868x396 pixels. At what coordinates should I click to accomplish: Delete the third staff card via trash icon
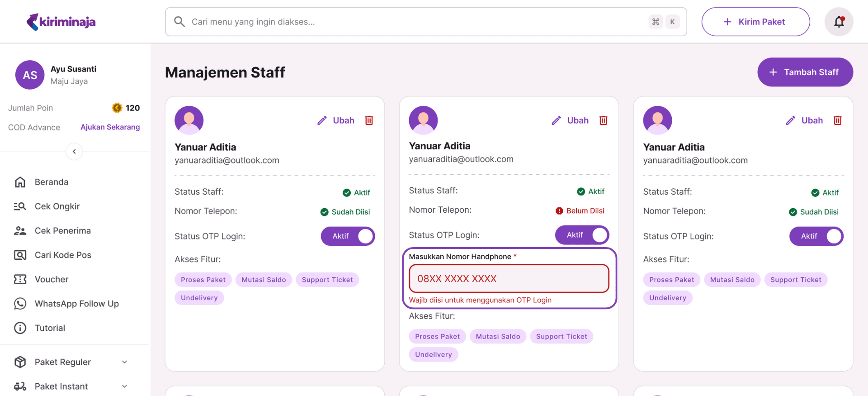(837, 120)
